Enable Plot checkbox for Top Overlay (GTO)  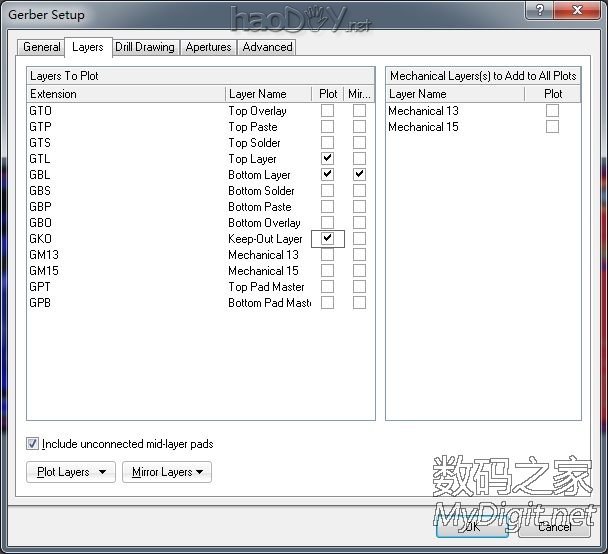(x=327, y=111)
